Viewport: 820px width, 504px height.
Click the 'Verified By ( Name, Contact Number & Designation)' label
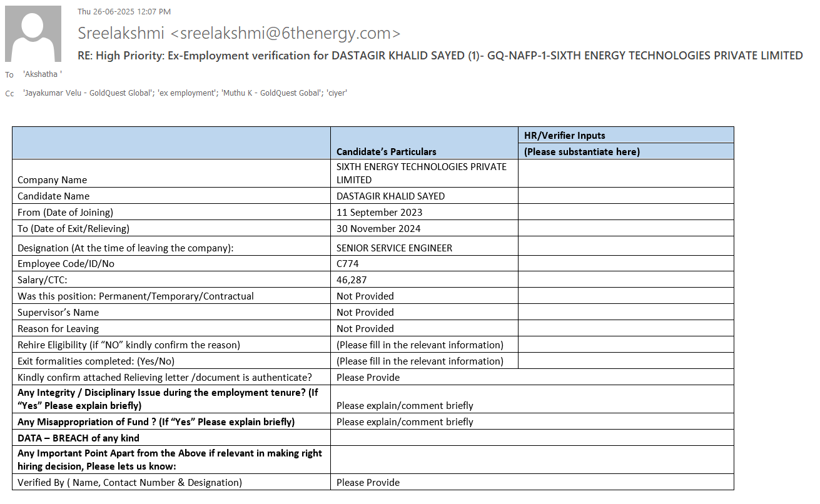click(x=130, y=483)
